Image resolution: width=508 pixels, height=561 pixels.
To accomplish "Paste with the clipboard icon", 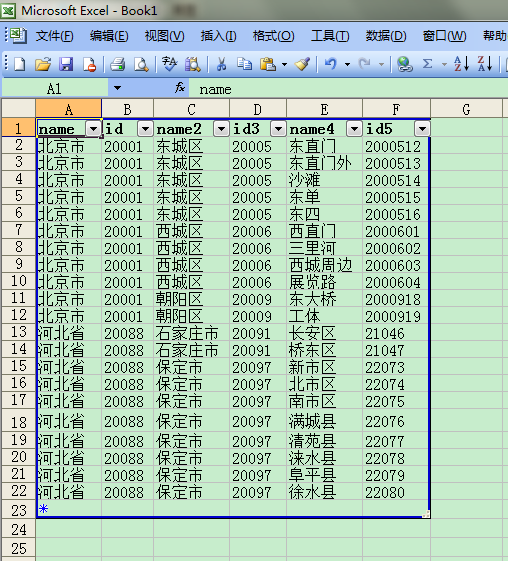I will pyautogui.click(x=268, y=64).
